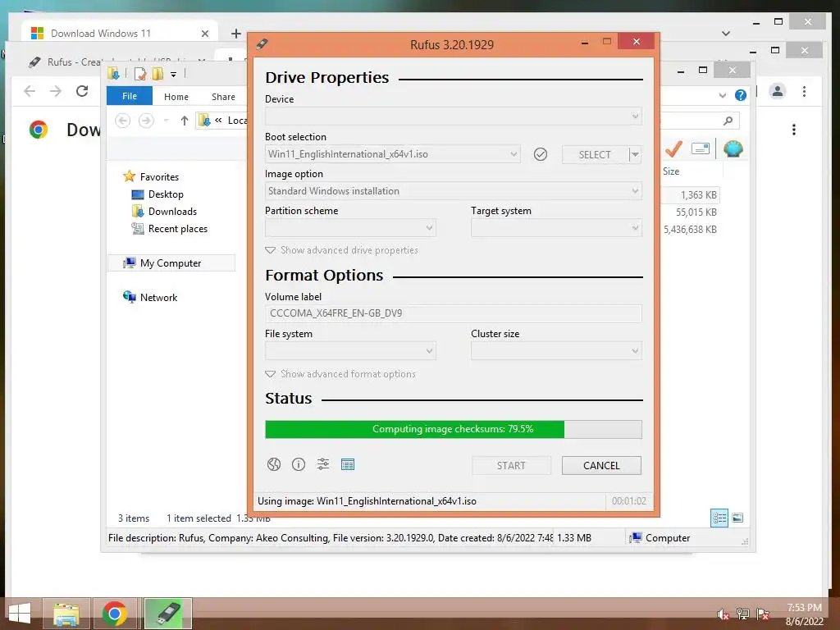Open File Explorer from the taskbar
The height and width of the screenshot is (630, 840).
pos(66,614)
